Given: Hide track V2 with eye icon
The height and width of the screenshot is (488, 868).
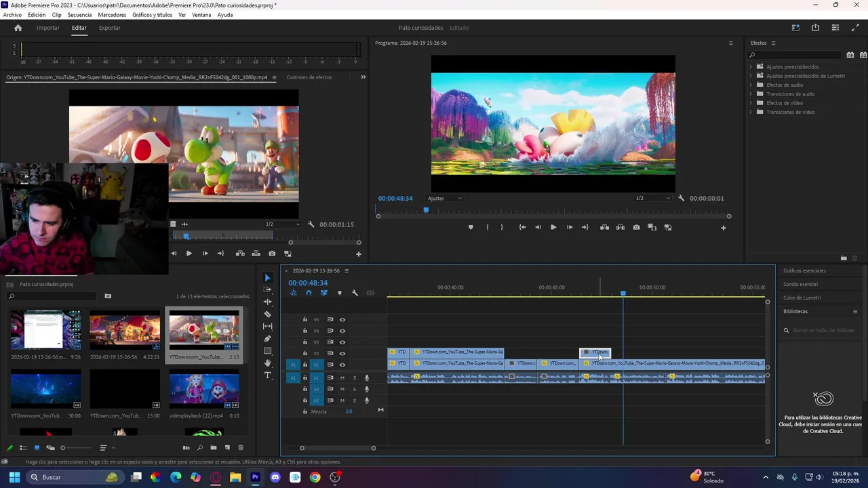Looking at the screenshot, I should [342, 353].
